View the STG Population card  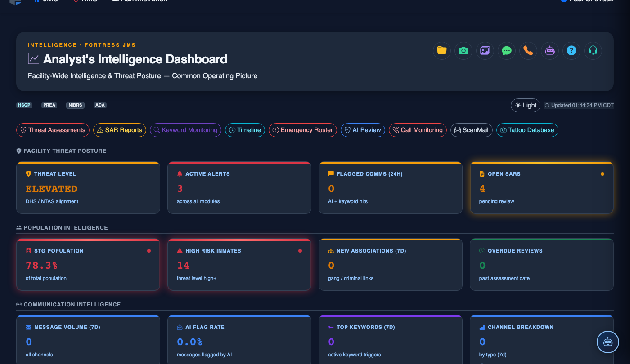click(x=88, y=265)
